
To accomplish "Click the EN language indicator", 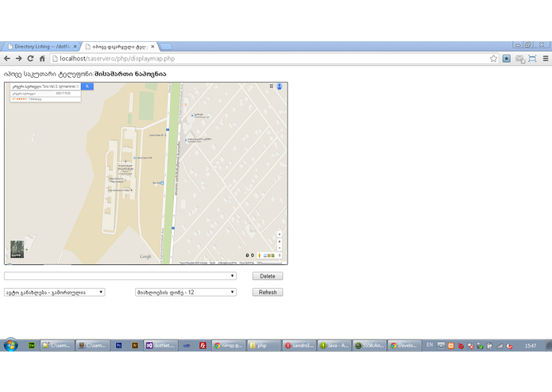I will [x=430, y=345].
